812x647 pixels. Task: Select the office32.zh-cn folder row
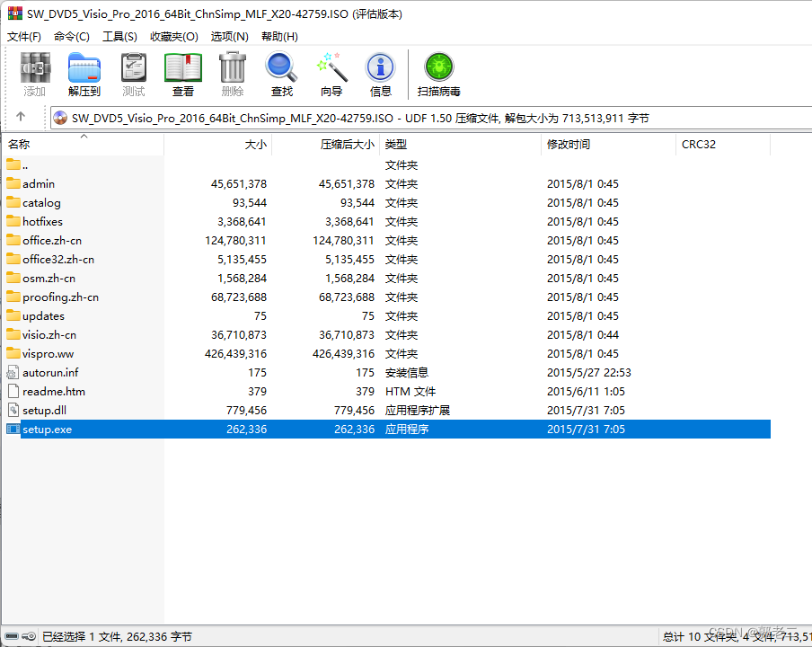coord(387,259)
